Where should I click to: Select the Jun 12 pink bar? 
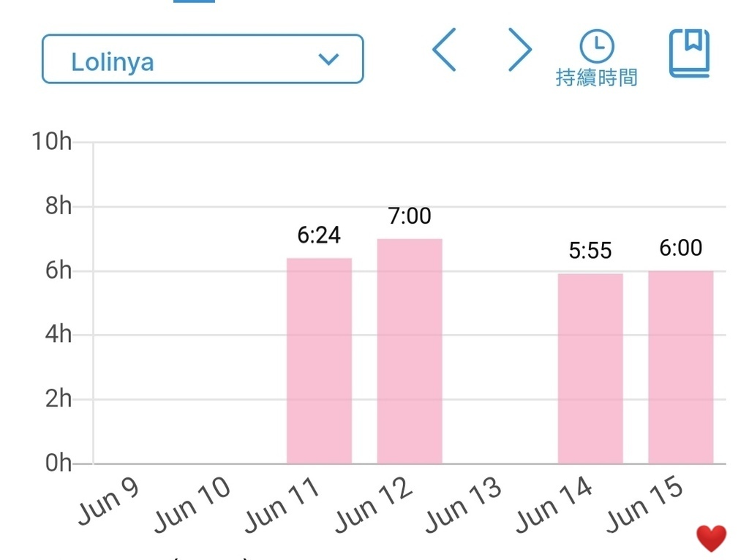coord(410,351)
